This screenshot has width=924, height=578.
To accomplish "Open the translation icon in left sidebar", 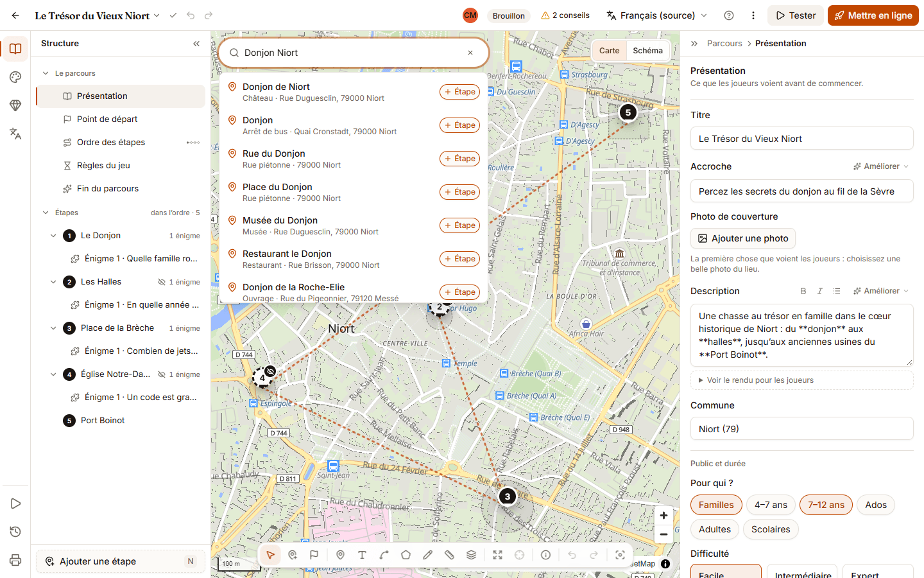I will 15,134.
